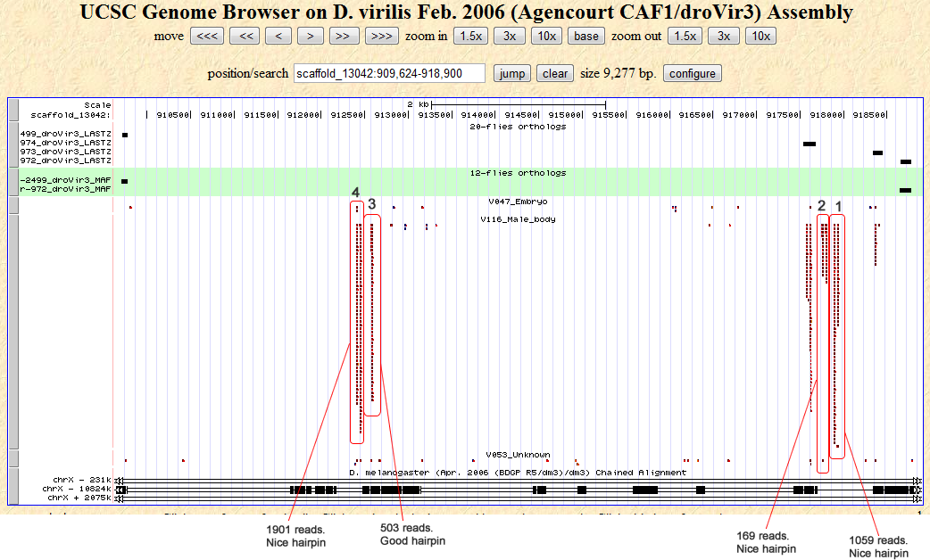Click the move right >> button

point(344,36)
